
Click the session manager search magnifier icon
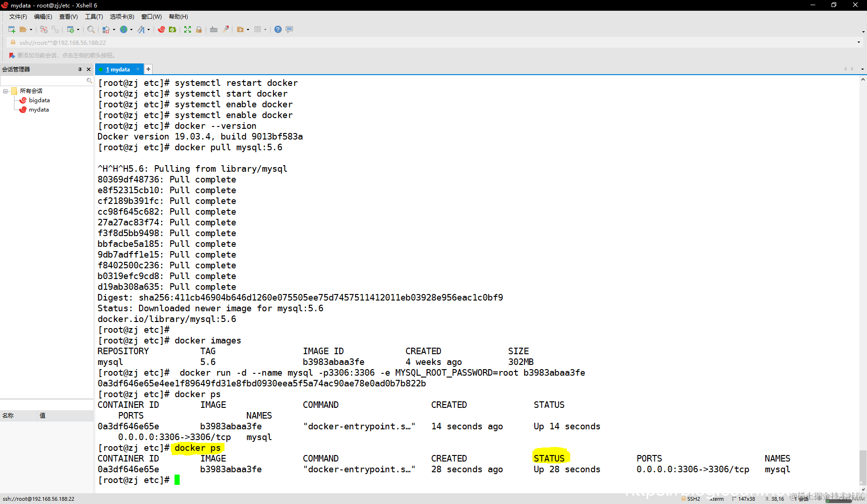click(90, 81)
